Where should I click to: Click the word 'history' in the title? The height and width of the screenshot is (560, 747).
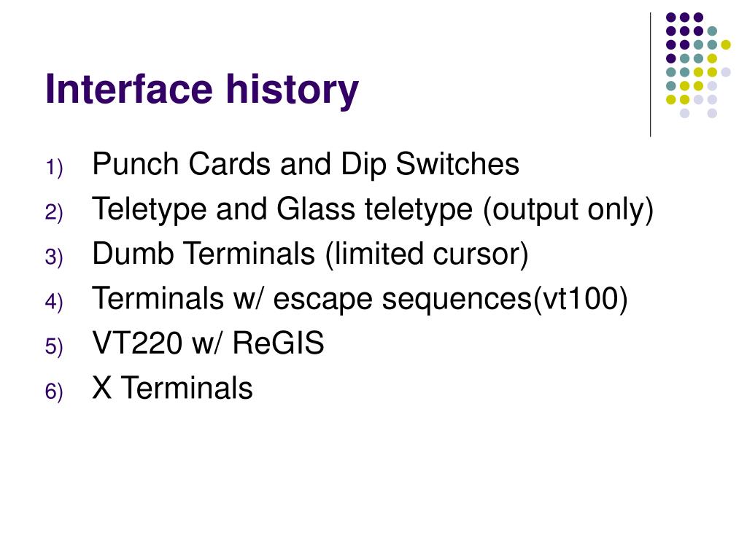coord(292,90)
